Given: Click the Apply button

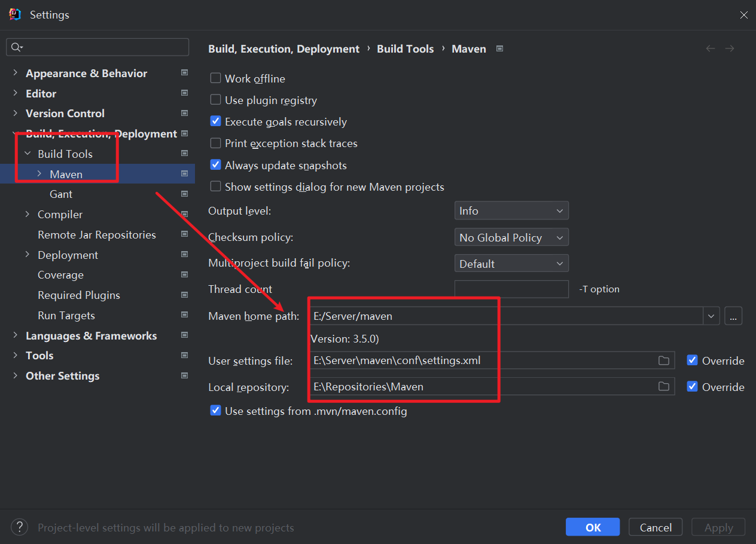Looking at the screenshot, I should (x=718, y=527).
